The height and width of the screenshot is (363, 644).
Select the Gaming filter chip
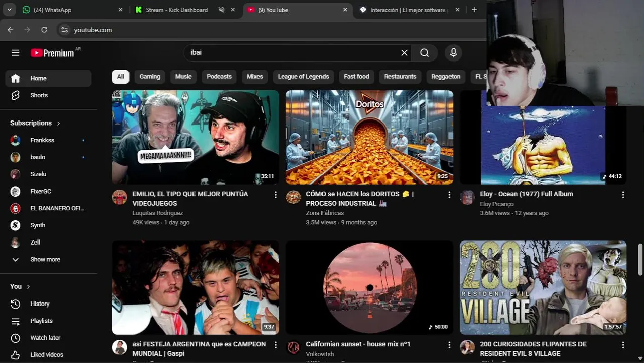tap(150, 76)
